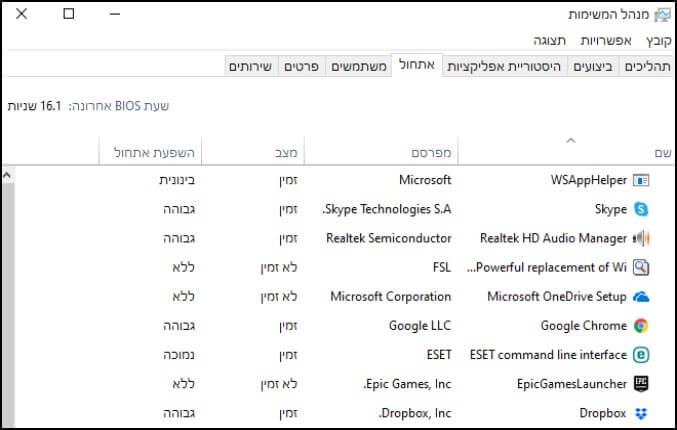Click the נמוכה impact cell for ESET
This screenshot has width=677, height=430.
(x=179, y=355)
